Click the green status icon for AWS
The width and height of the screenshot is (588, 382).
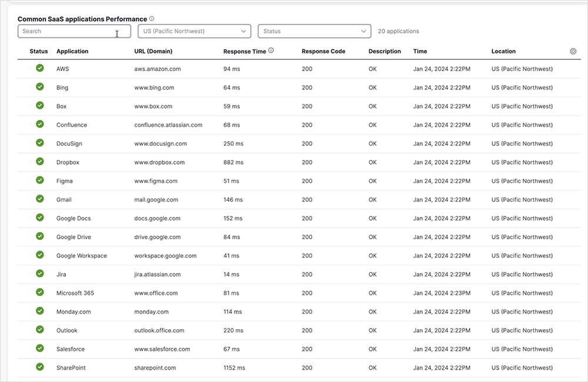[40, 68]
